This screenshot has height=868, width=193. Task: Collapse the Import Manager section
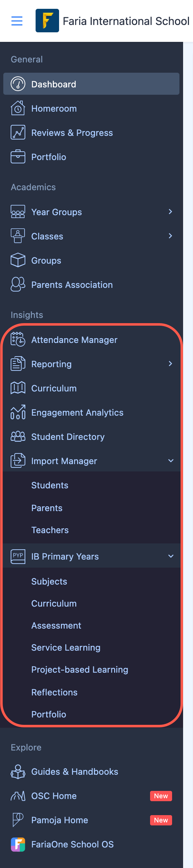point(171,461)
